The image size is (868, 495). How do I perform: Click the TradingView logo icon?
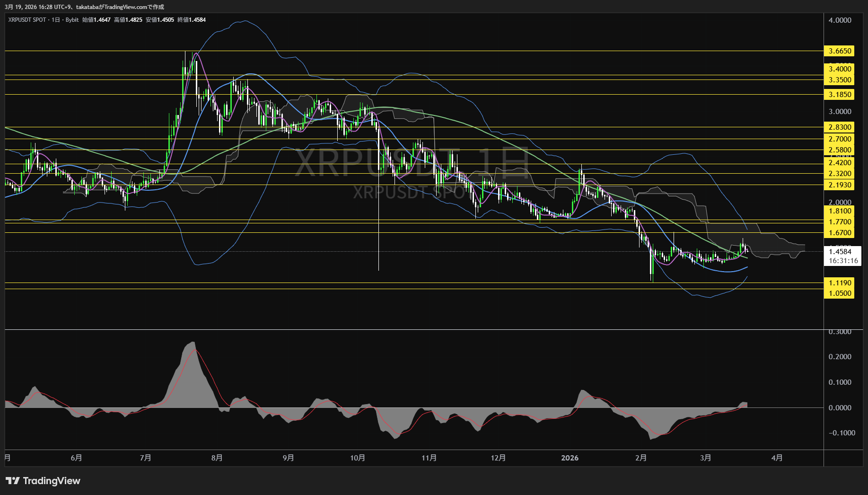(13, 481)
